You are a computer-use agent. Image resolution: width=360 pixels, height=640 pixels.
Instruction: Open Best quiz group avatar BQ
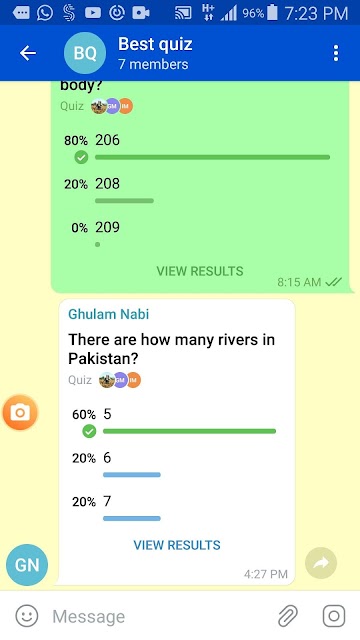click(85, 53)
